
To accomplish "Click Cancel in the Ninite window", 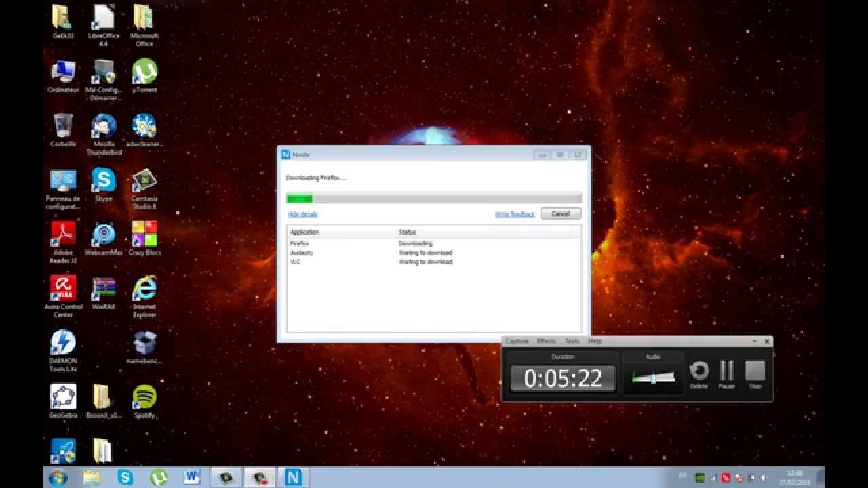I will tap(561, 213).
